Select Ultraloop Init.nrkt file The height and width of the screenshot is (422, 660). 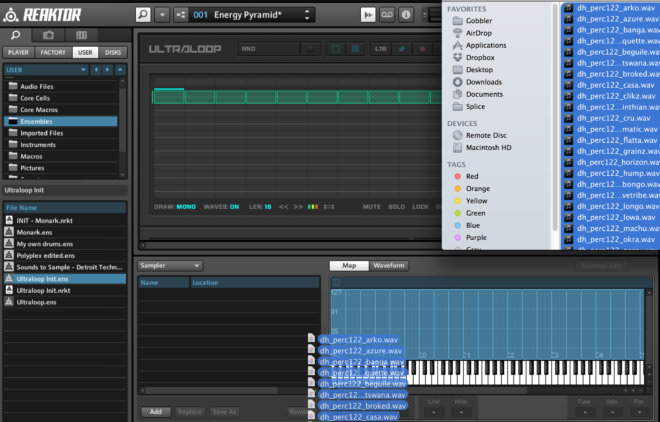click(65, 290)
